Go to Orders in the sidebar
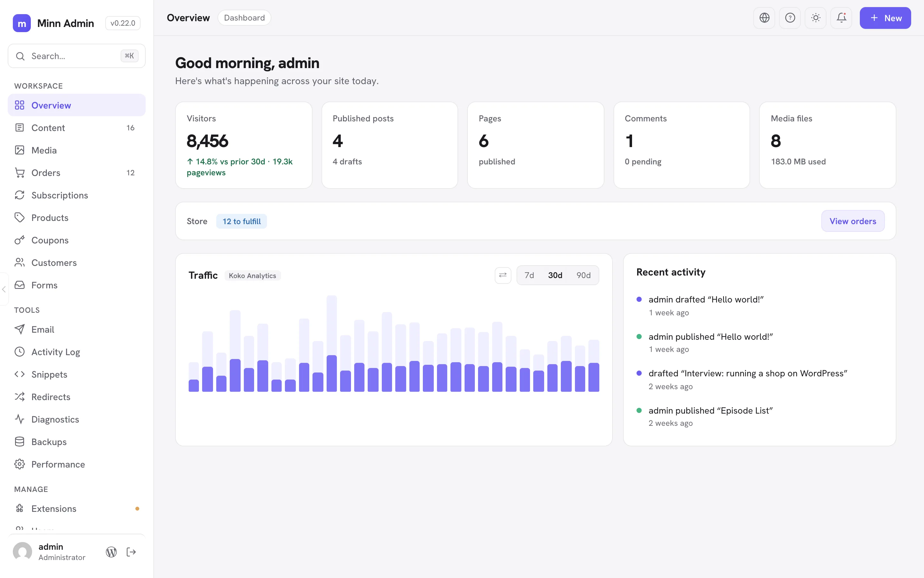924x578 pixels. pyautogui.click(x=77, y=173)
